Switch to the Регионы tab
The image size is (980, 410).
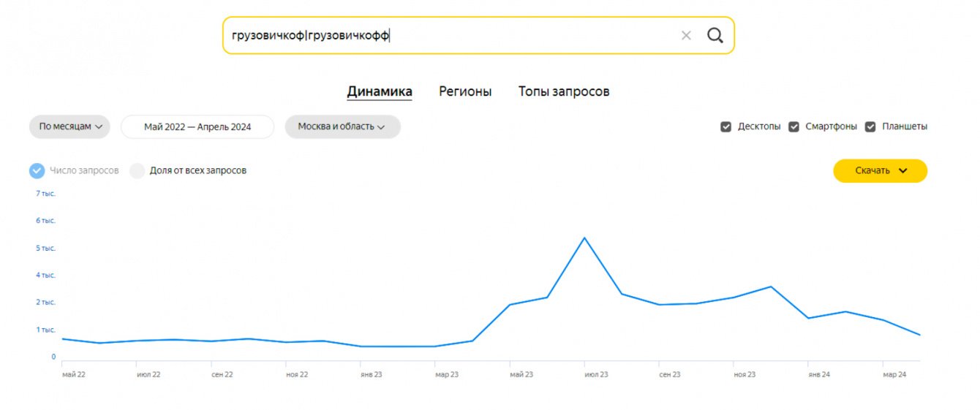465,91
